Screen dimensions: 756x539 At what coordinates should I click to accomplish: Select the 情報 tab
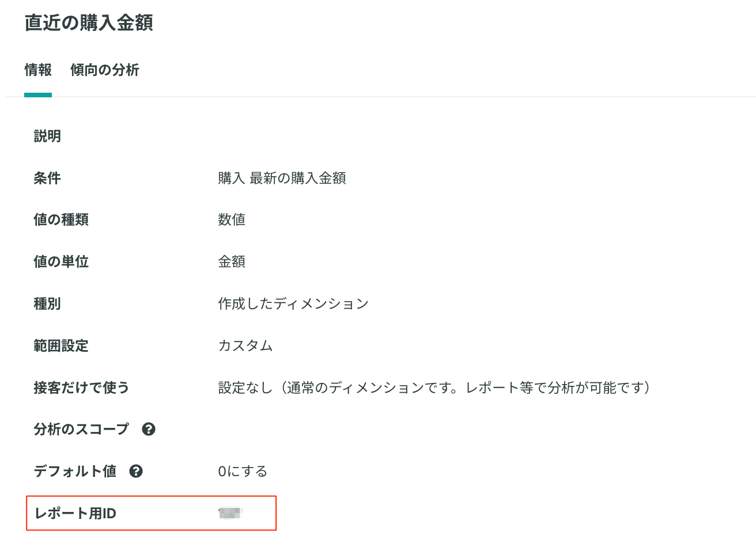click(38, 70)
